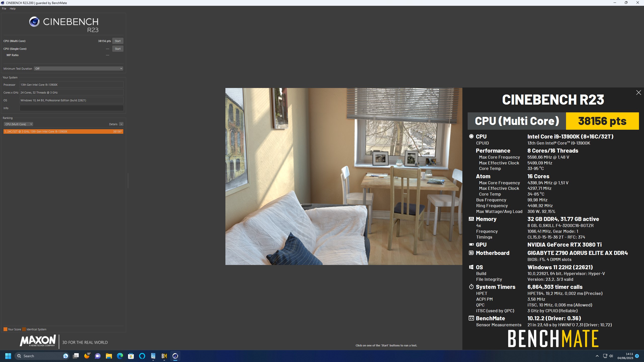This screenshot has height=362, width=644.
Task: Click the GPU card icon in BenchMate panel
Action: (x=471, y=244)
